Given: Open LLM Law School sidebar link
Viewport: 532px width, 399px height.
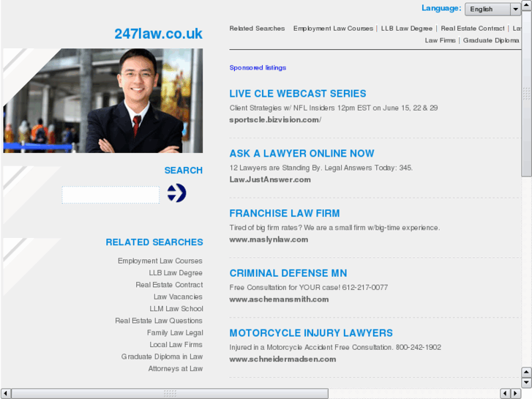Looking at the screenshot, I should point(176,309).
